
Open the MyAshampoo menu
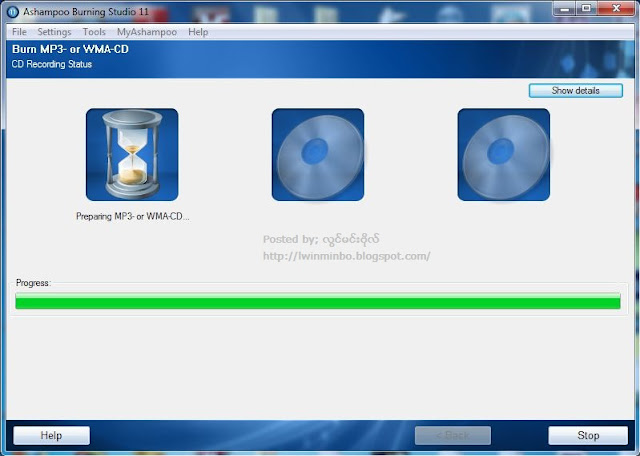(147, 32)
